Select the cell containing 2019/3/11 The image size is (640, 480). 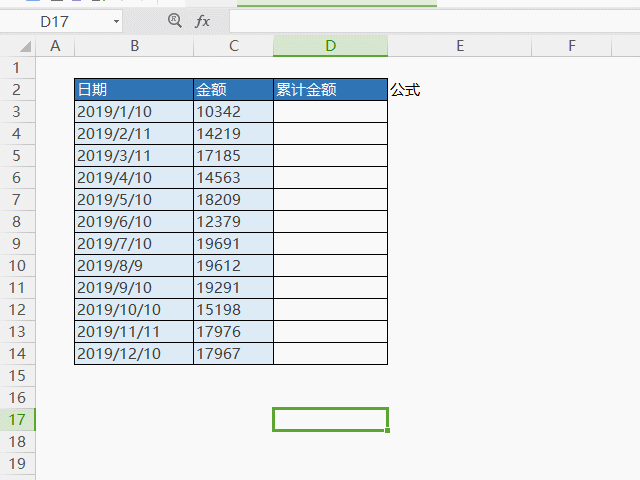[x=134, y=156]
